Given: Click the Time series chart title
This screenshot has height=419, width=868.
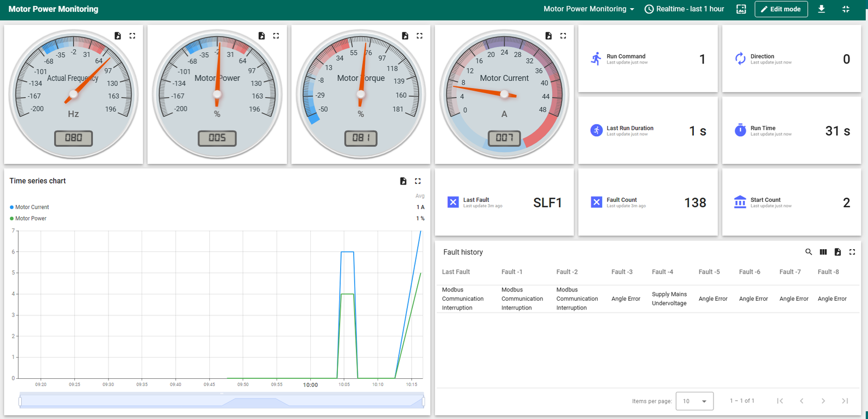Looking at the screenshot, I should click(37, 181).
